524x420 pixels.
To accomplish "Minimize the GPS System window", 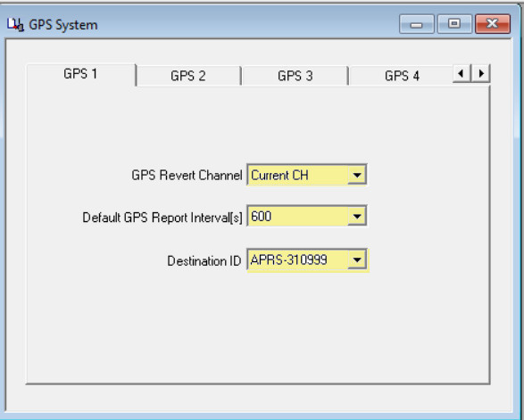I will pyautogui.click(x=416, y=24).
